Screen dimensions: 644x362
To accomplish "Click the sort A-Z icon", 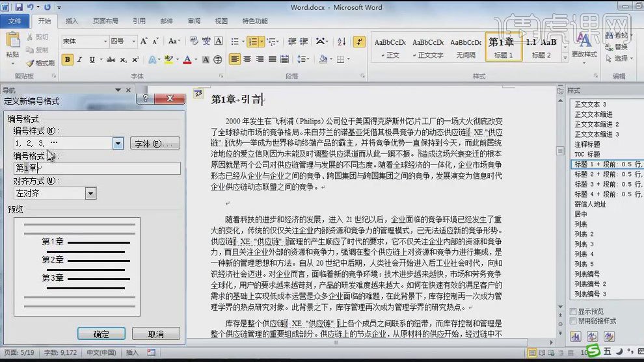I will click(342, 42).
